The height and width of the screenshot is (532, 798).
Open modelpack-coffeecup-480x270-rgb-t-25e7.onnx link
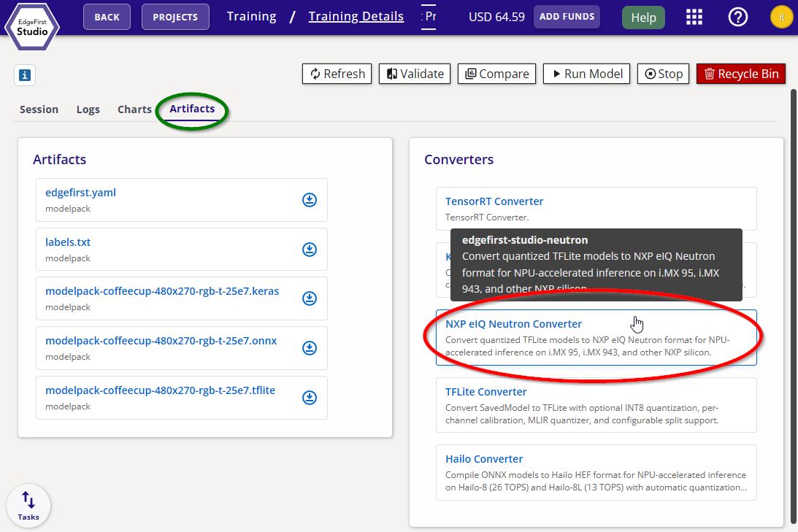point(161,341)
